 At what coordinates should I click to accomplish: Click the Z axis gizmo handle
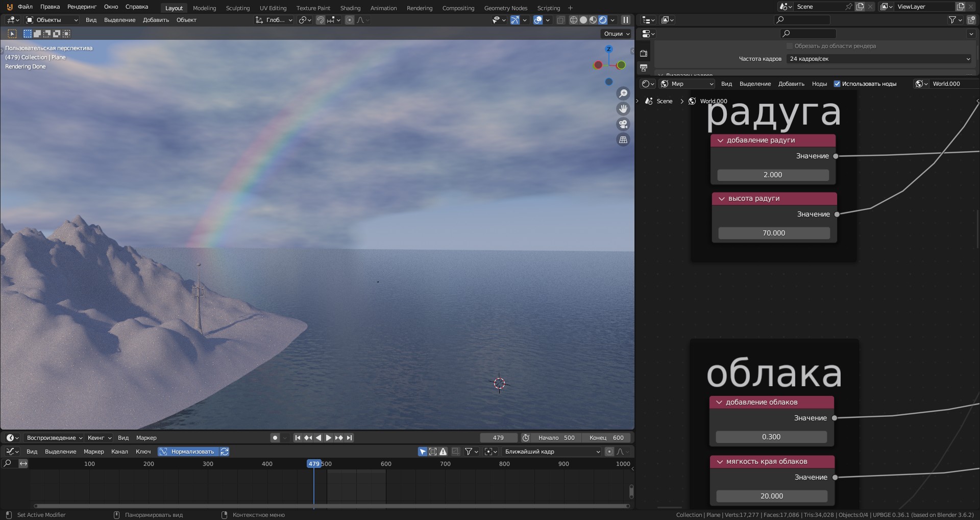pyautogui.click(x=608, y=49)
